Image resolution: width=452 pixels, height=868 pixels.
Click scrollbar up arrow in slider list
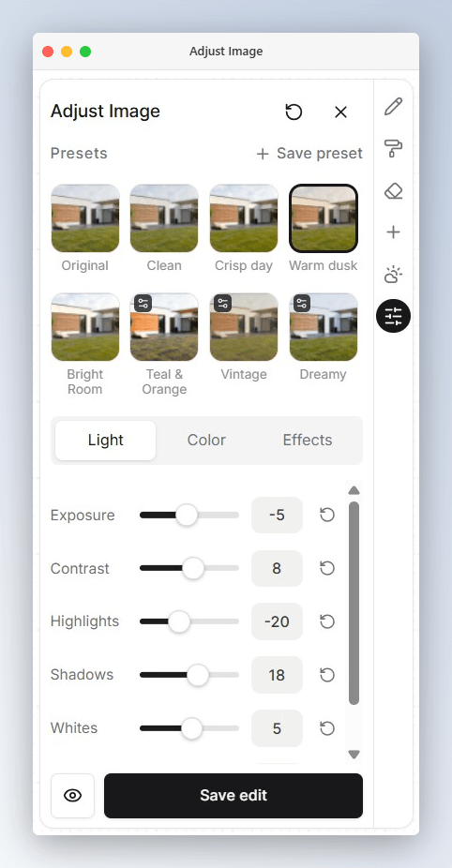(x=354, y=490)
